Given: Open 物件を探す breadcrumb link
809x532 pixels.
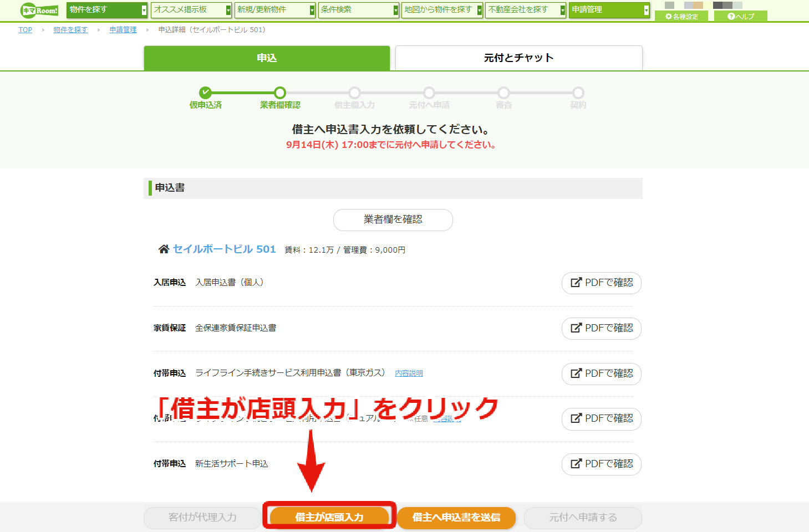Looking at the screenshot, I should 70,30.
